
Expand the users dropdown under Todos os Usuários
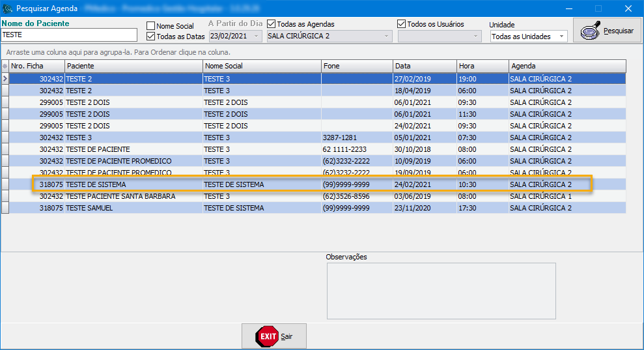coord(476,36)
